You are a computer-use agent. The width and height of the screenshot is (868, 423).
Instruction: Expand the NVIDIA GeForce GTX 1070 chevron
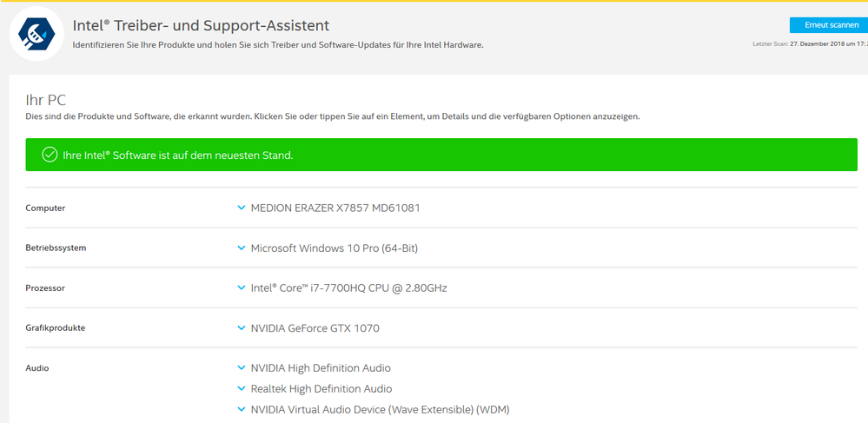pyautogui.click(x=241, y=327)
